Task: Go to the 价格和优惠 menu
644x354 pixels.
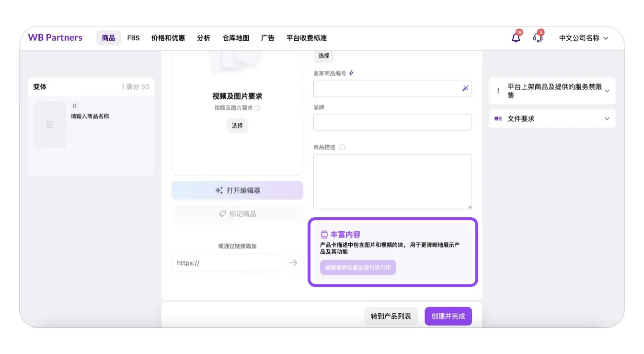Action: (168, 38)
